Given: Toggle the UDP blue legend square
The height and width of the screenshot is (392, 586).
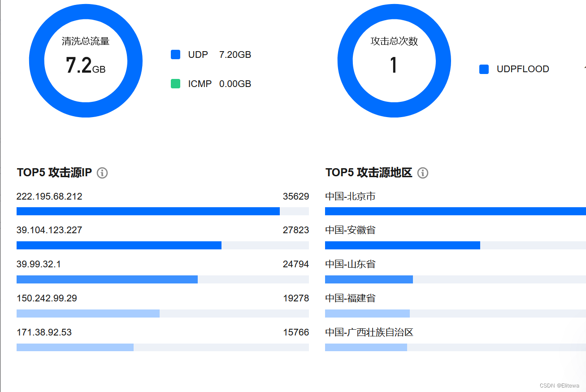Looking at the screenshot, I should point(175,55).
